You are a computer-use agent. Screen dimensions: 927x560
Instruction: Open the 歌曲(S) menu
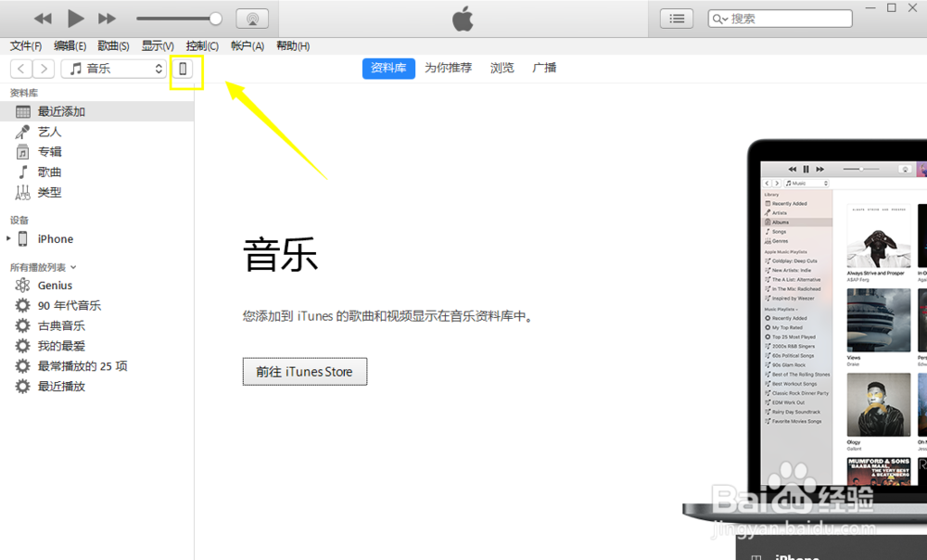click(113, 46)
